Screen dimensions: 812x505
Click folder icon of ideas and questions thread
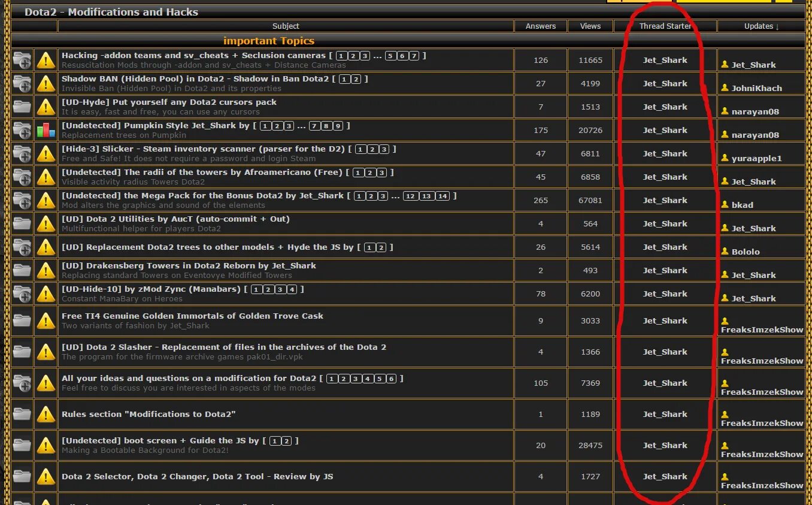[22, 383]
